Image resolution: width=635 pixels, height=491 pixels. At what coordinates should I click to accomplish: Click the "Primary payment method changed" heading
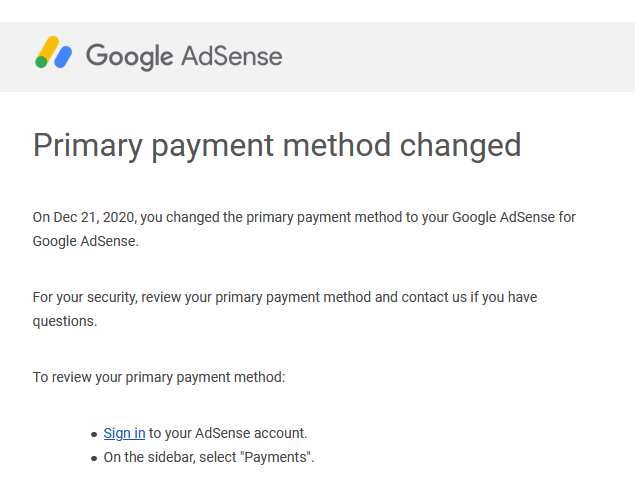click(277, 146)
